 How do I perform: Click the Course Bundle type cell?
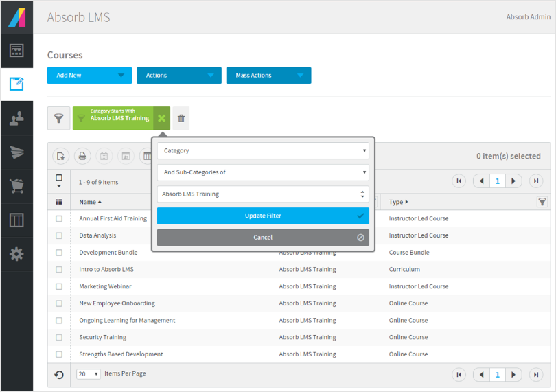tap(409, 253)
